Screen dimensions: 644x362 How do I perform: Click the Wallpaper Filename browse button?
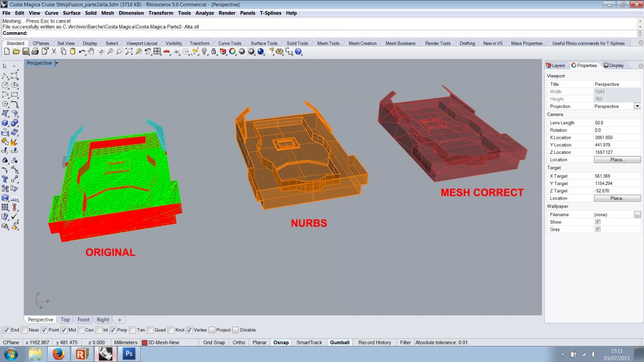click(x=637, y=215)
